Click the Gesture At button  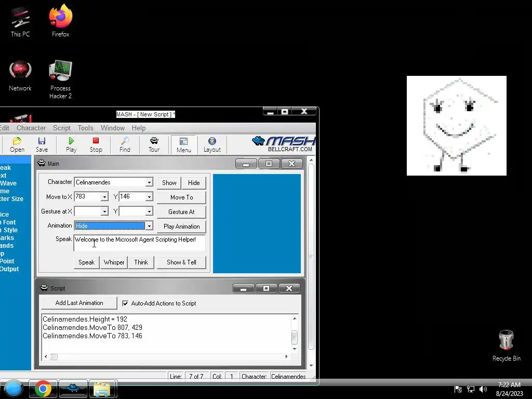[x=181, y=212]
